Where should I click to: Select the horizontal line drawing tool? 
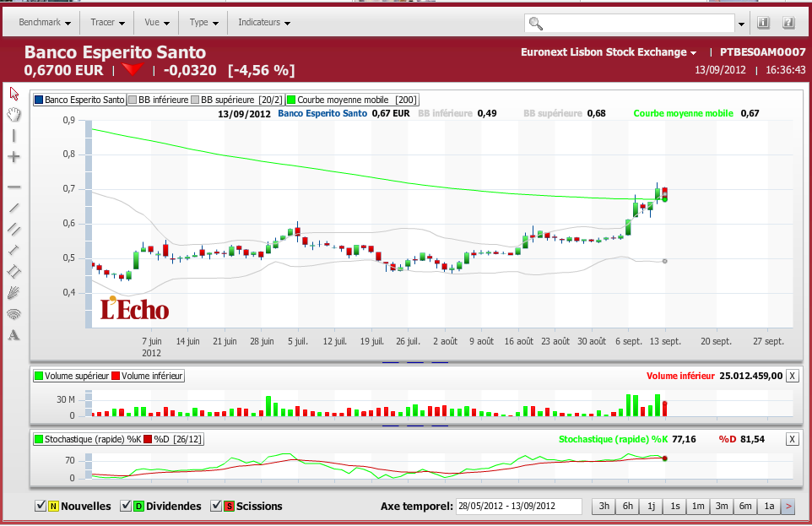(14, 187)
